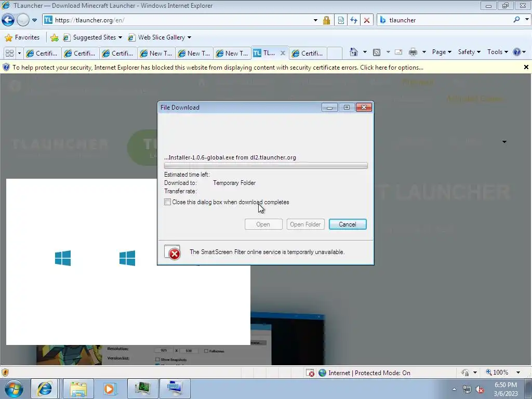The width and height of the screenshot is (532, 399).
Task: Click the RSS feeds icon
Action: (x=376, y=52)
